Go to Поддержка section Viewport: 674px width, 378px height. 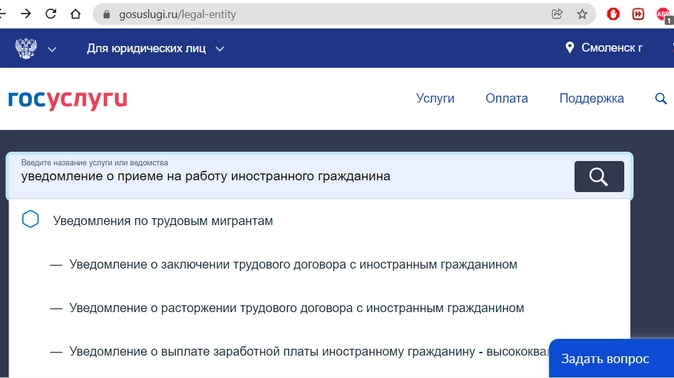[x=591, y=98]
